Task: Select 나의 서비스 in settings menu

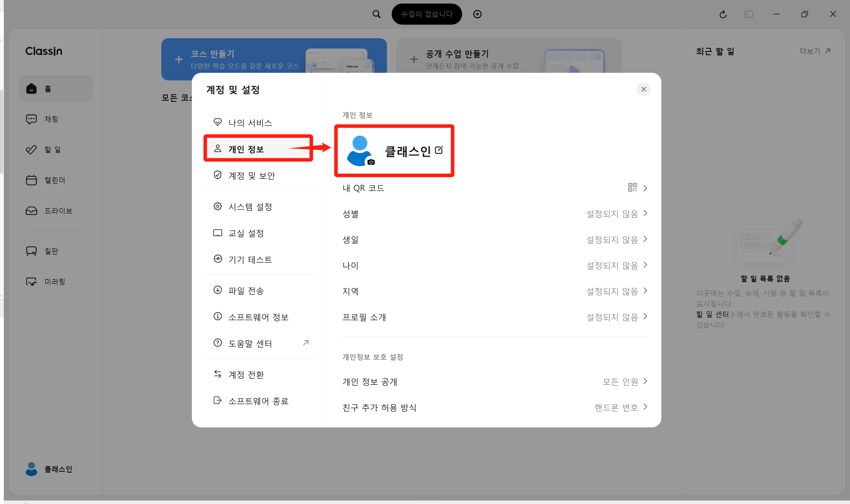Action: pyautogui.click(x=260, y=123)
